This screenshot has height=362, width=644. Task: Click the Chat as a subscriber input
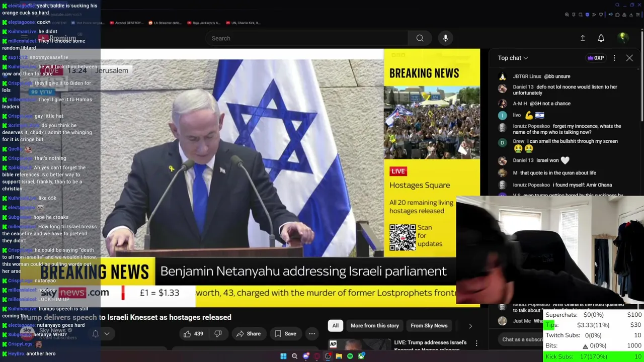(521, 339)
